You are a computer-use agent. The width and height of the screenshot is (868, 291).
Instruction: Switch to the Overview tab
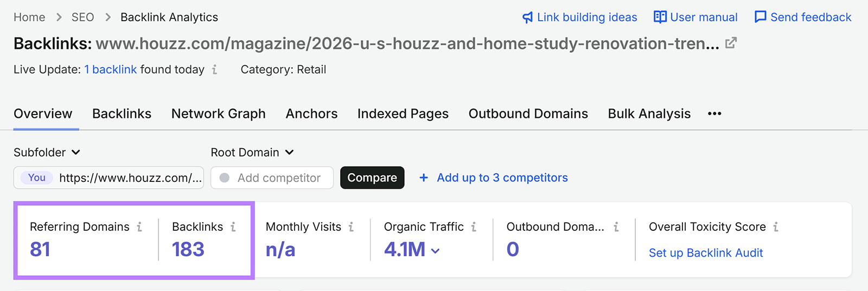tap(43, 113)
